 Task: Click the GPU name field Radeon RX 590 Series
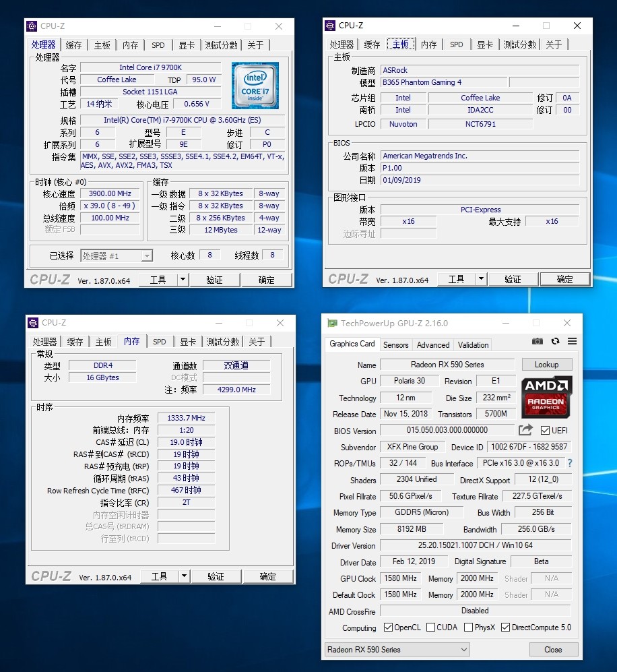point(447,364)
